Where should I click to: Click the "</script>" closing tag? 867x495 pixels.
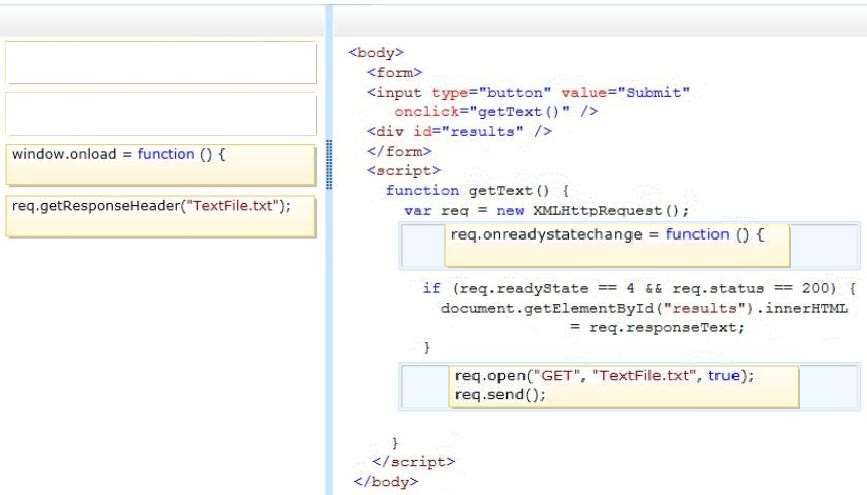pyautogui.click(x=414, y=461)
